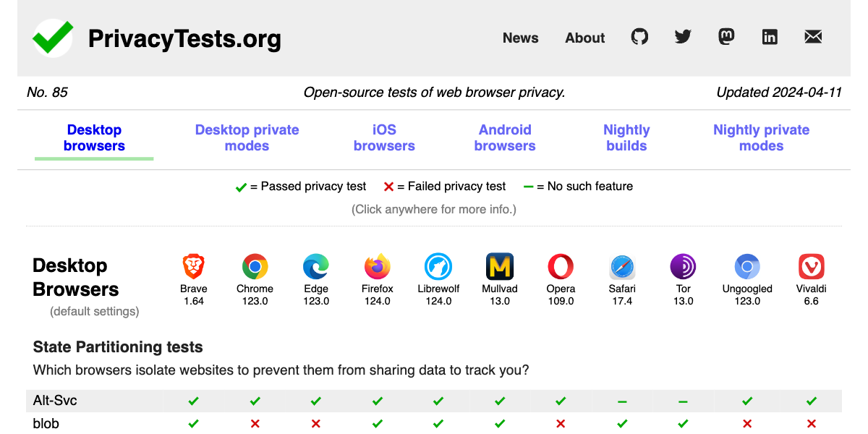Select the Mullvad browser icon

(500, 267)
